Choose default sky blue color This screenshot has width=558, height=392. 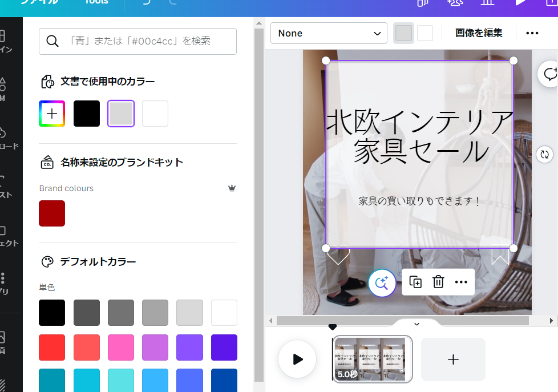pyautogui.click(x=155, y=380)
